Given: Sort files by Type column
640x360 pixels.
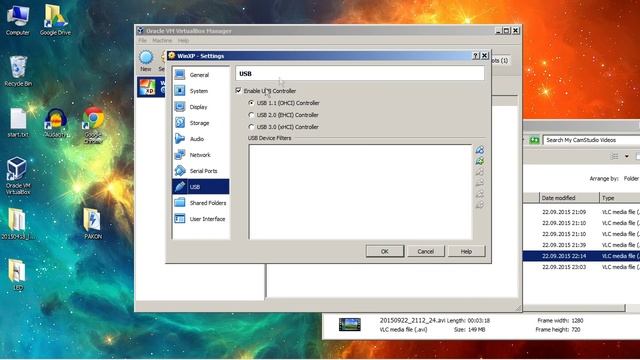Looking at the screenshot, I should 620,198.
